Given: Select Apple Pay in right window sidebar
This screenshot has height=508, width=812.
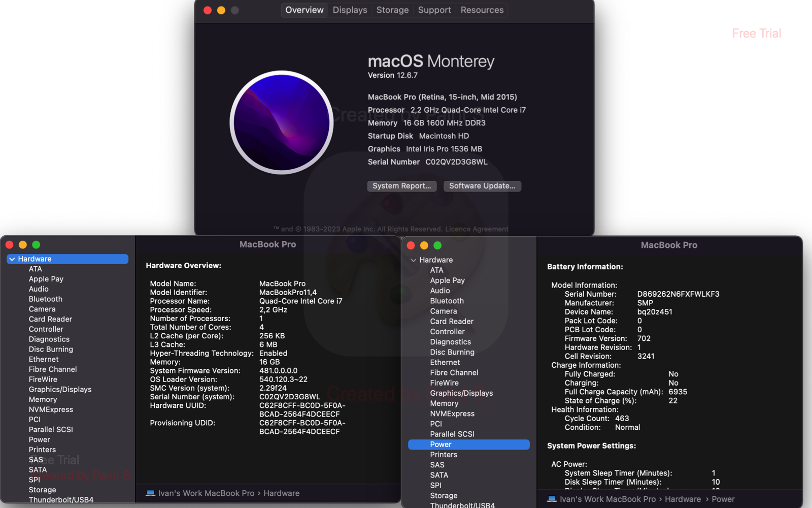Looking at the screenshot, I should (x=448, y=280).
